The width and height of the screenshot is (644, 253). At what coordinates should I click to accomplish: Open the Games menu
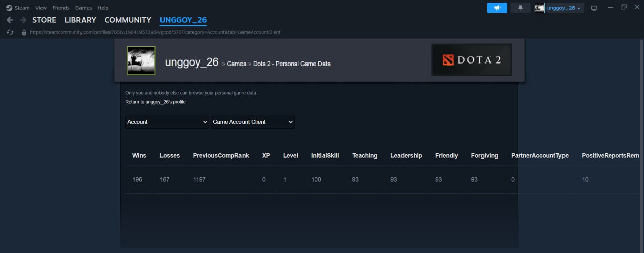pyautogui.click(x=84, y=8)
